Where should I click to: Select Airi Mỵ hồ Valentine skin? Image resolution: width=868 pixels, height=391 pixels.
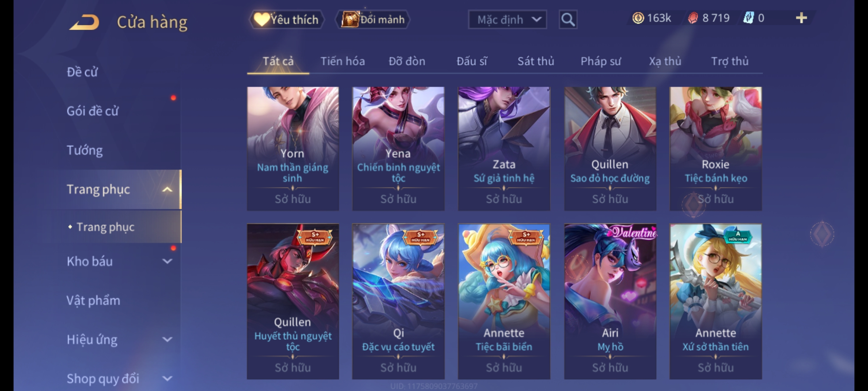point(610,301)
